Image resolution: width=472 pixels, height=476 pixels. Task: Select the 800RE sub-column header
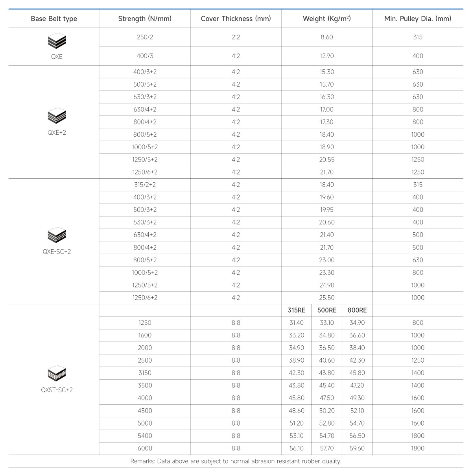pos(357,310)
